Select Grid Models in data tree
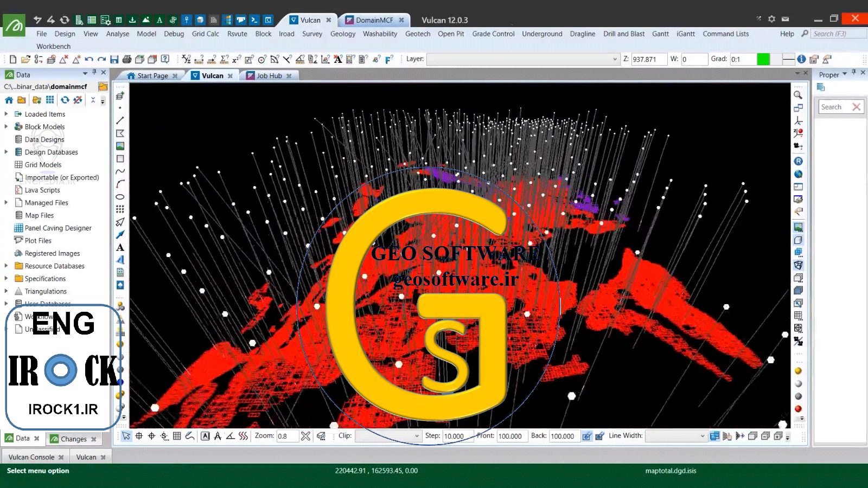The width and height of the screenshot is (868, 488). [43, 164]
